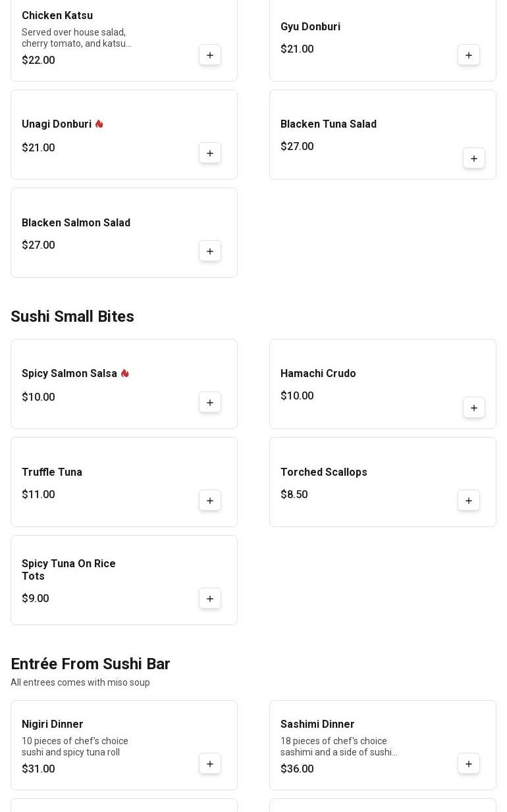This screenshot has width=507, height=812.
Task: Open the Sashimi Dinner item card
Action: (x=383, y=746)
